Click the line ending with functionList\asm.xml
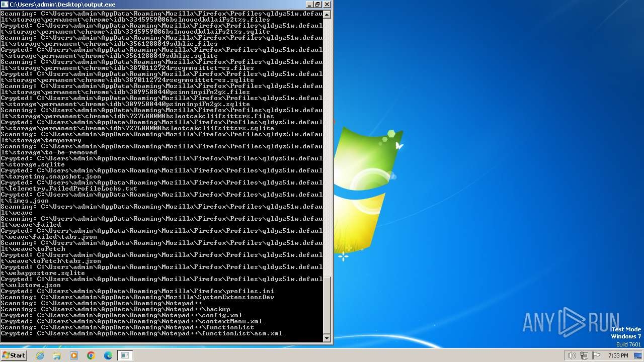The width and height of the screenshot is (644, 362). pyautogui.click(x=141, y=333)
